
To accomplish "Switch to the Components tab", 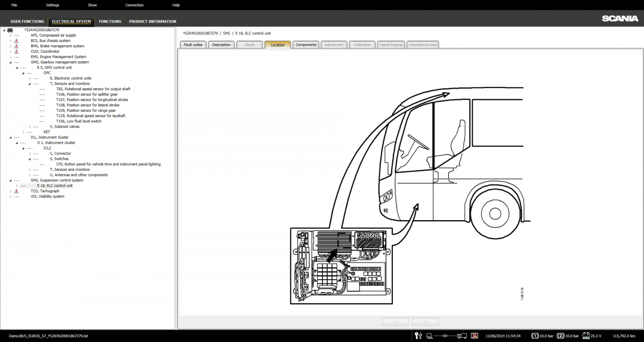I will point(306,45).
